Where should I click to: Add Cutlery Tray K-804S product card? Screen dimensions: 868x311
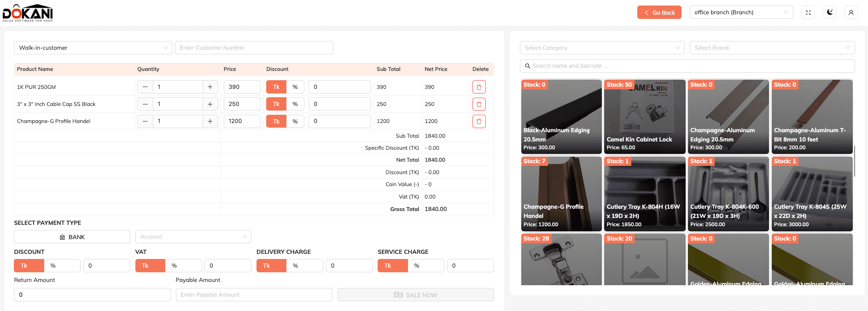click(812, 194)
